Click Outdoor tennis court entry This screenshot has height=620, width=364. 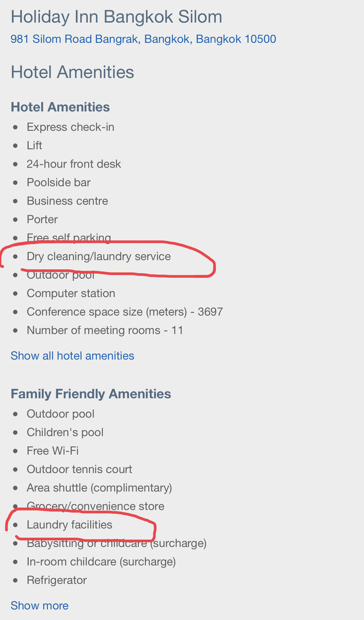pyautogui.click(x=80, y=469)
